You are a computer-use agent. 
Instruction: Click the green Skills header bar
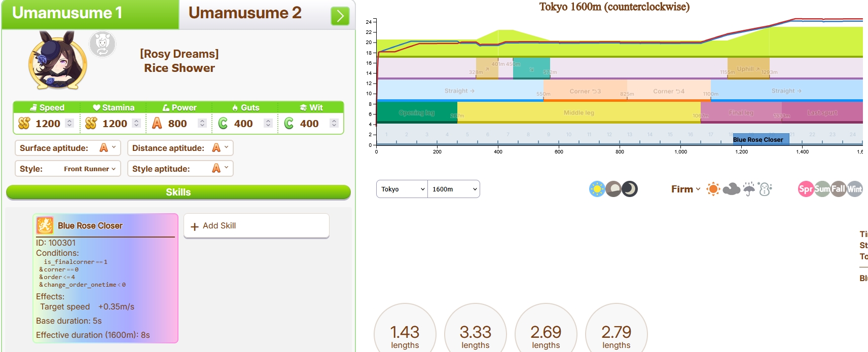pyautogui.click(x=178, y=192)
